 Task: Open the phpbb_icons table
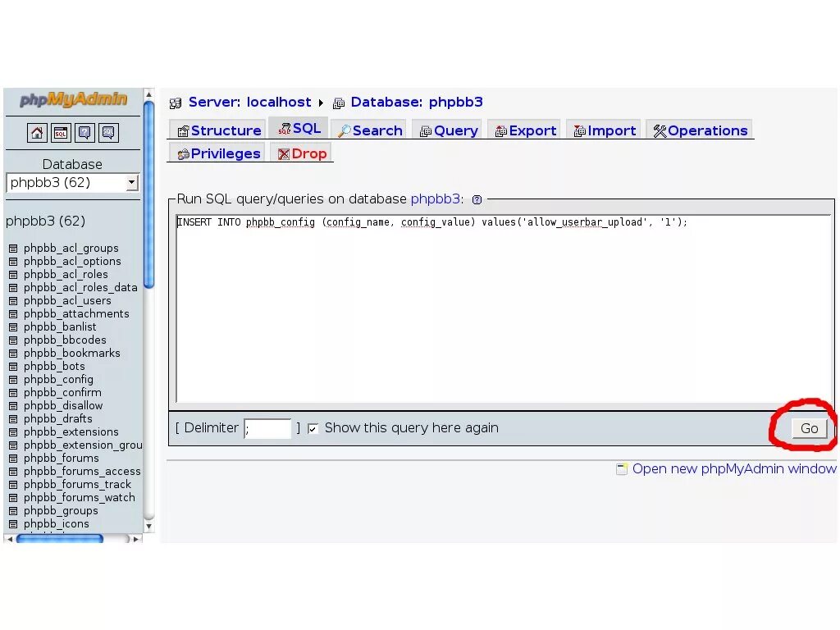click(57, 524)
